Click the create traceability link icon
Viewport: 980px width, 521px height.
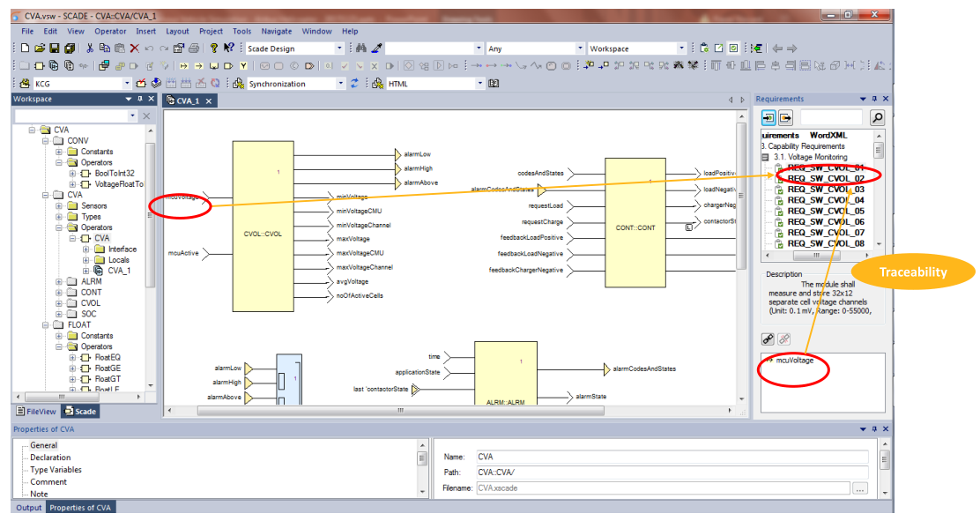(x=768, y=339)
